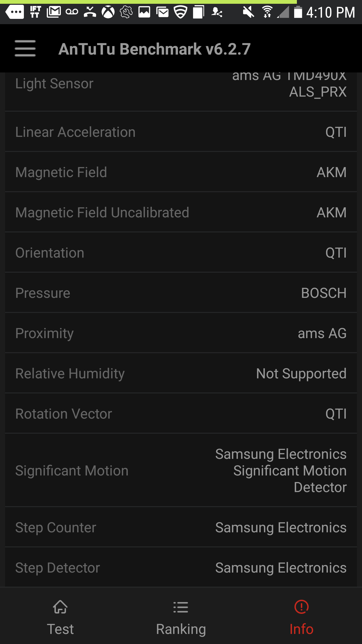This screenshot has width=362, height=644.
Task: Select the Significant Motion sensor row
Action: [x=181, y=470]
